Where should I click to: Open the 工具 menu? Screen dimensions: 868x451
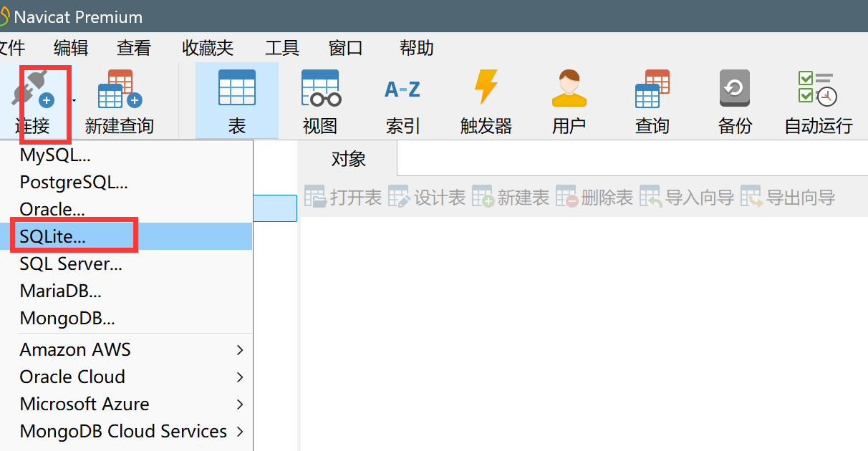282,48
